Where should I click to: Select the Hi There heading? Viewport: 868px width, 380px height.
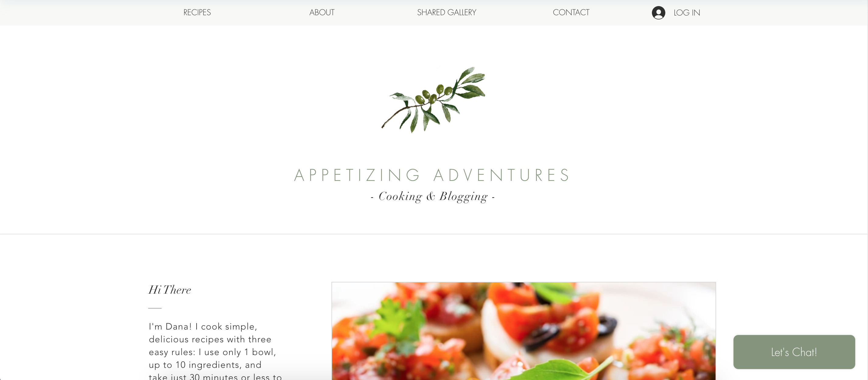click(x=170, y=290)
